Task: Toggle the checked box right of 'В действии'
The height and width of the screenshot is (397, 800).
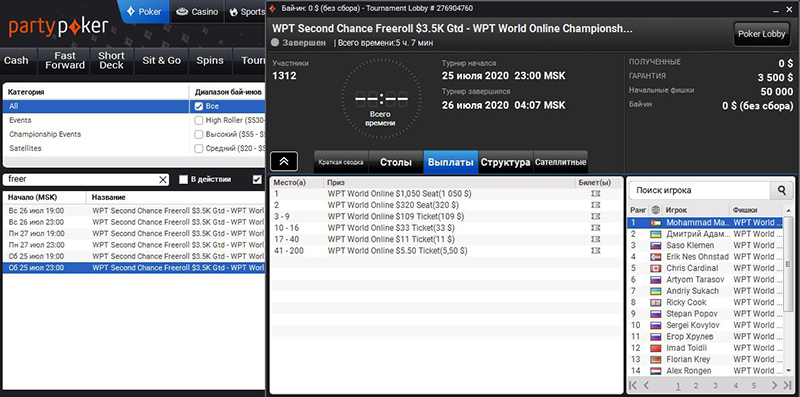Action: pos(258,180)
